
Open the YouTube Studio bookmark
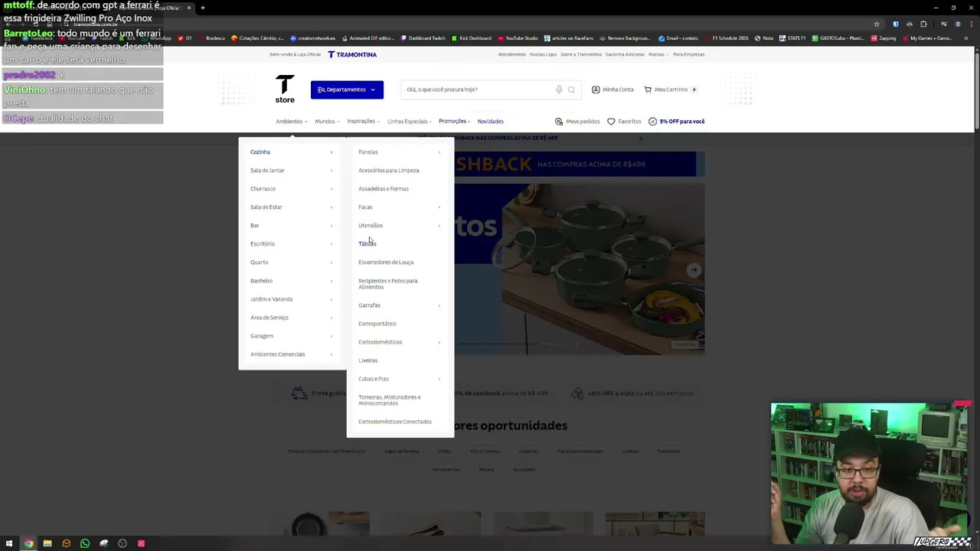click(518, 38)
